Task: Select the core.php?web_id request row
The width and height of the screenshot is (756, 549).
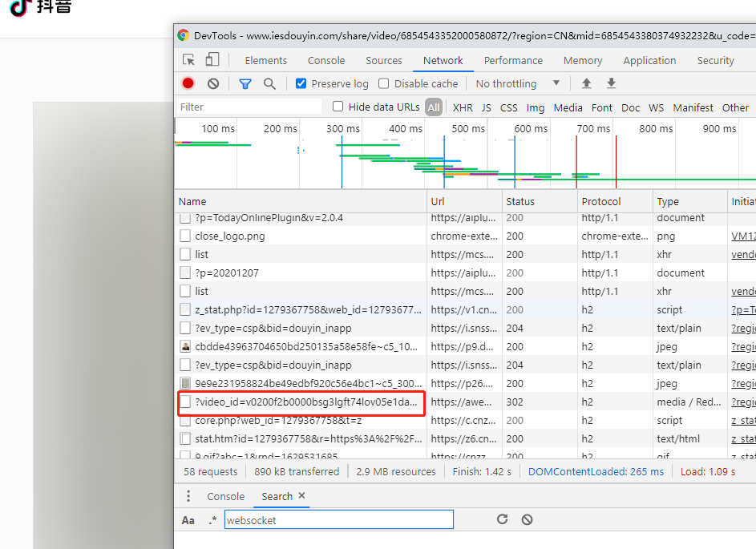Action: pyautogui.click(x=465, y=420)
